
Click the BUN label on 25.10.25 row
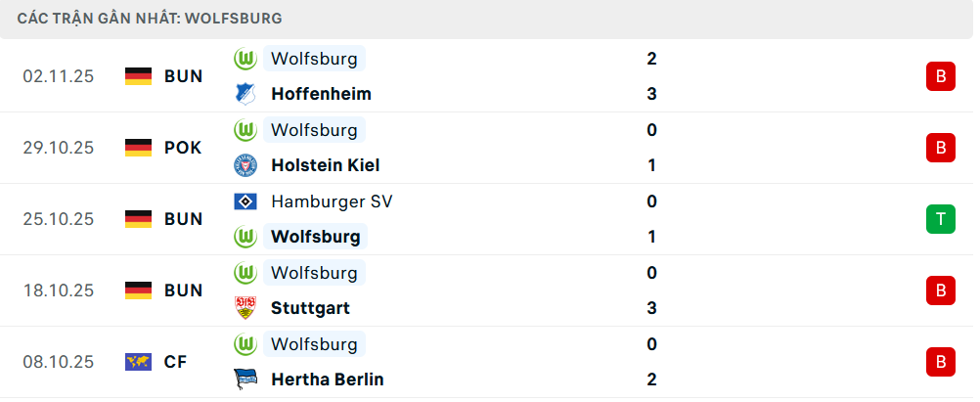[x=183, y=219]
